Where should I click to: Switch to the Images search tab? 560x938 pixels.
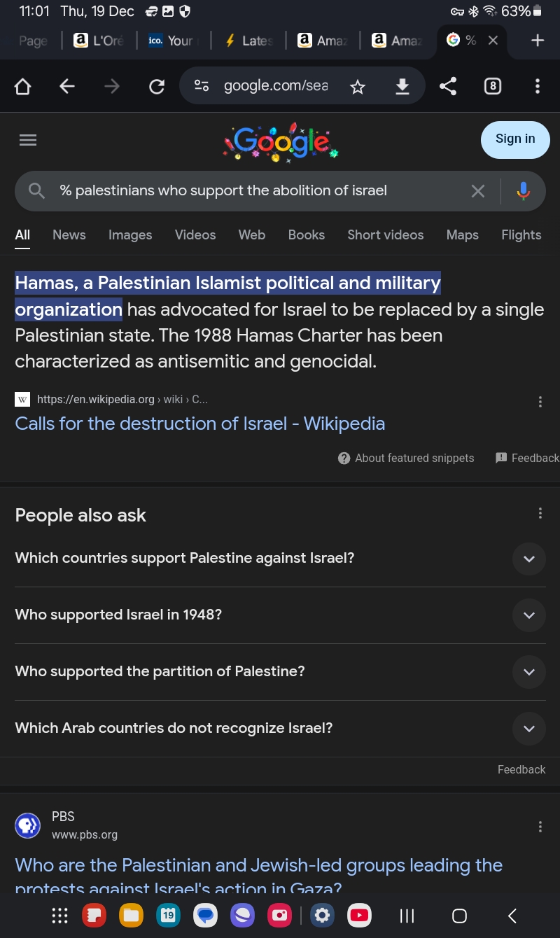pos(130,235)
